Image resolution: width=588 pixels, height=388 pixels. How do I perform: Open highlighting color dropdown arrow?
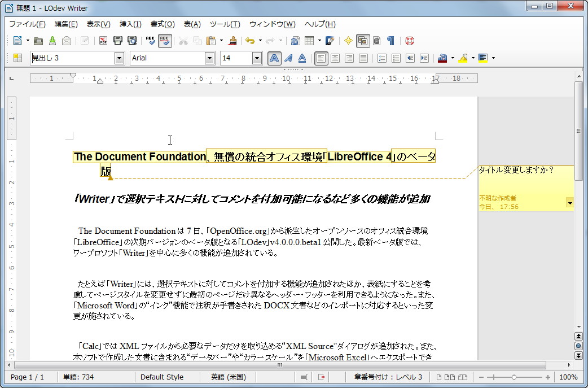(473, 58)
